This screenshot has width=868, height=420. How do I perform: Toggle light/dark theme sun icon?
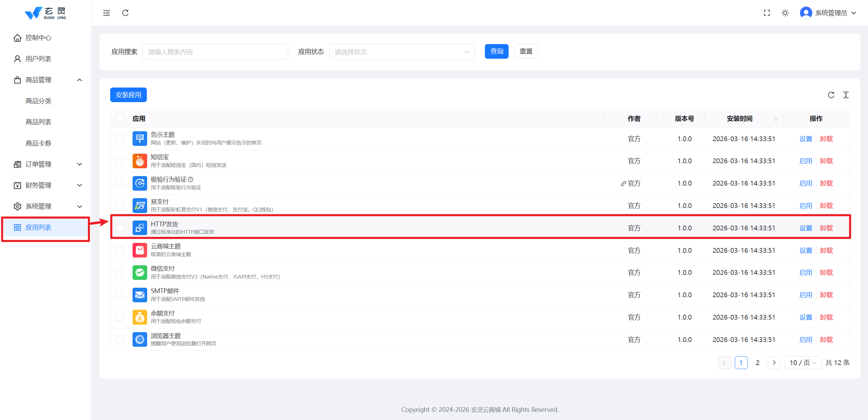click(785, 13)
